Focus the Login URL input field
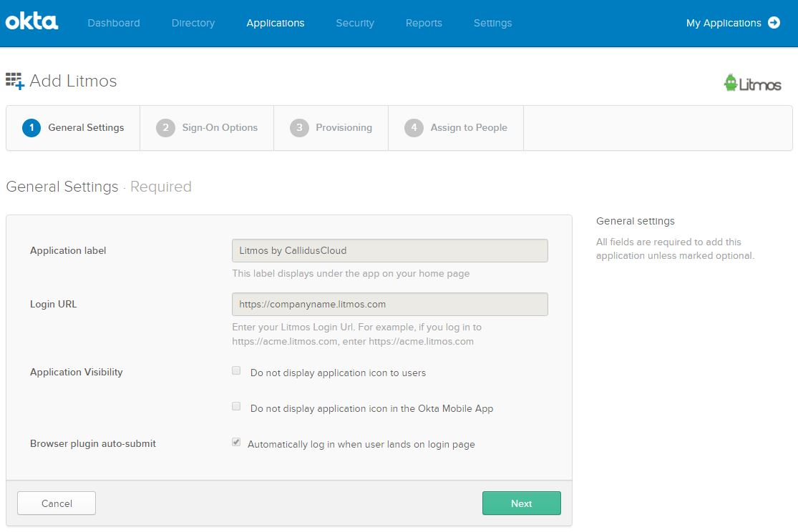Screen dimensions: 798x532 pyautogui.click(x=390, y=304)
